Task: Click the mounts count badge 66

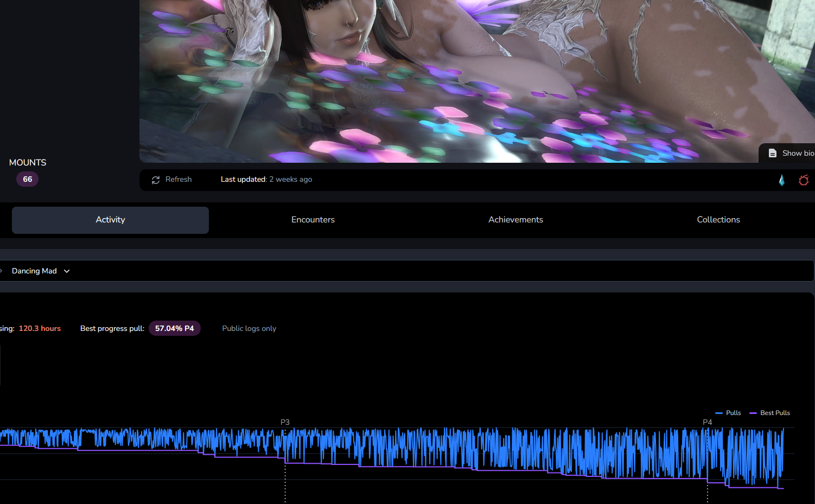Action: 27,179
